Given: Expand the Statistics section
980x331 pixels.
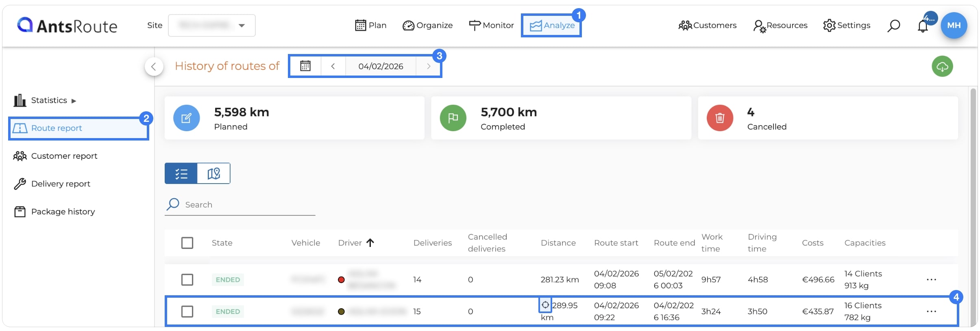Looking at the screenshot, I should 45,100.
